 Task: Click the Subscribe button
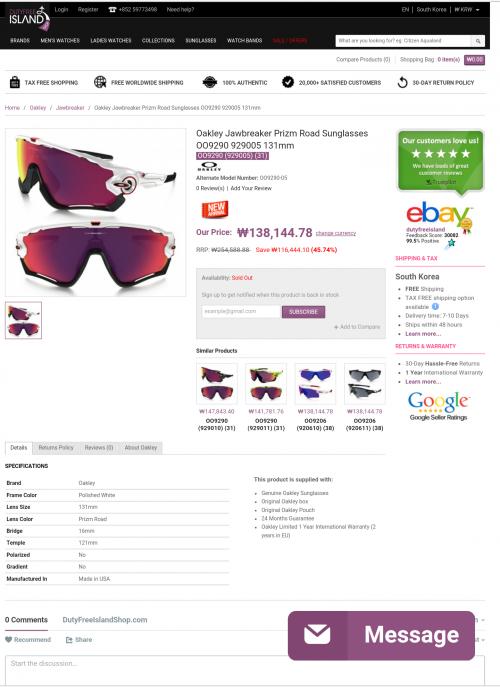tap(303, 312)
